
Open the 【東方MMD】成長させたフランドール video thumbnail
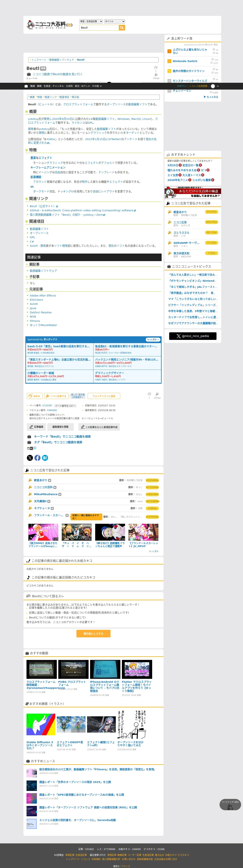pos(43,532)
